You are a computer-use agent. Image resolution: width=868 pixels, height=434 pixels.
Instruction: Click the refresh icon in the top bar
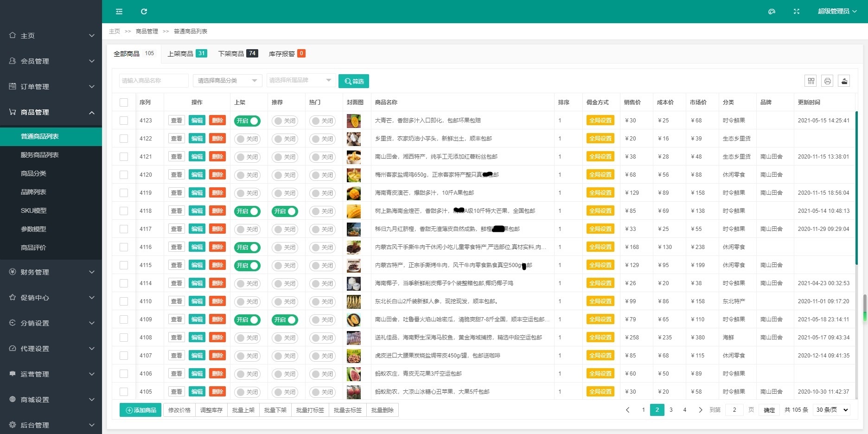(144, 12)
